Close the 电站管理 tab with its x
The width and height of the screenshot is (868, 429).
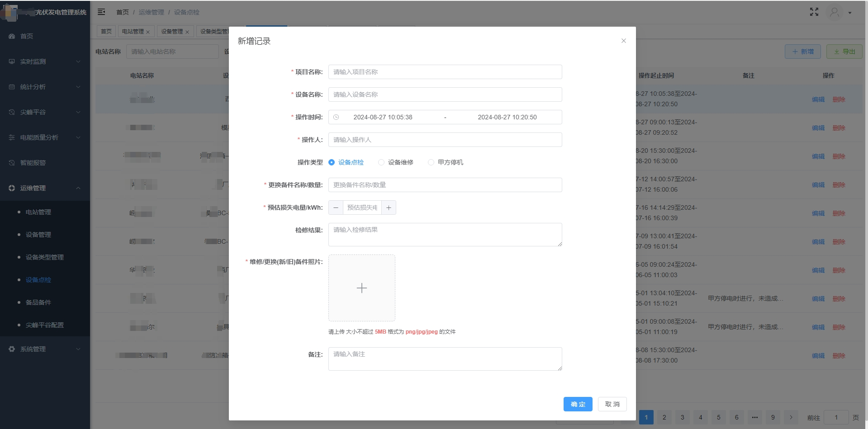point(148,32)
